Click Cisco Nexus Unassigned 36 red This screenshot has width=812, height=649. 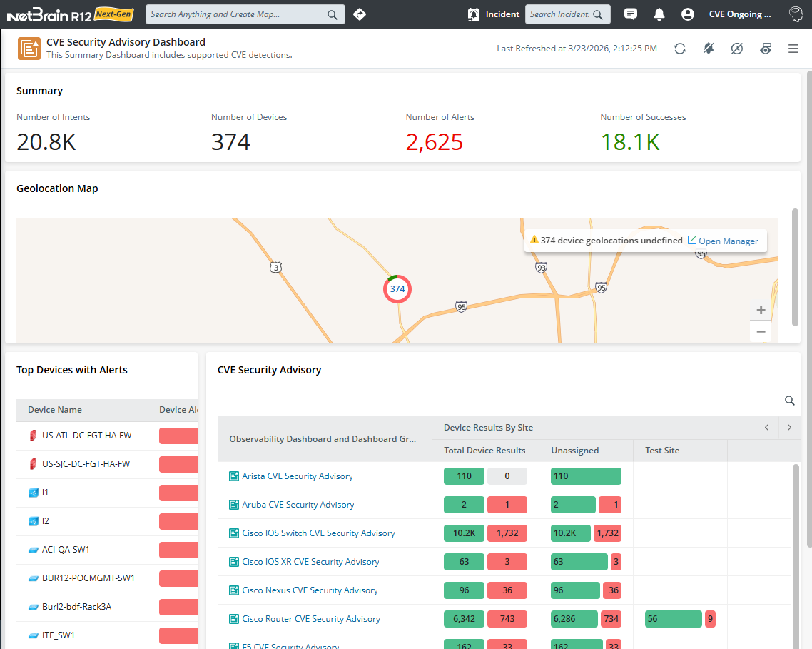coord(611,590)
